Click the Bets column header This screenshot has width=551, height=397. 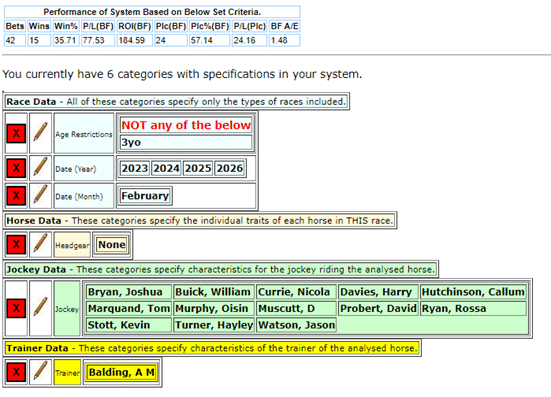(15, 26)
